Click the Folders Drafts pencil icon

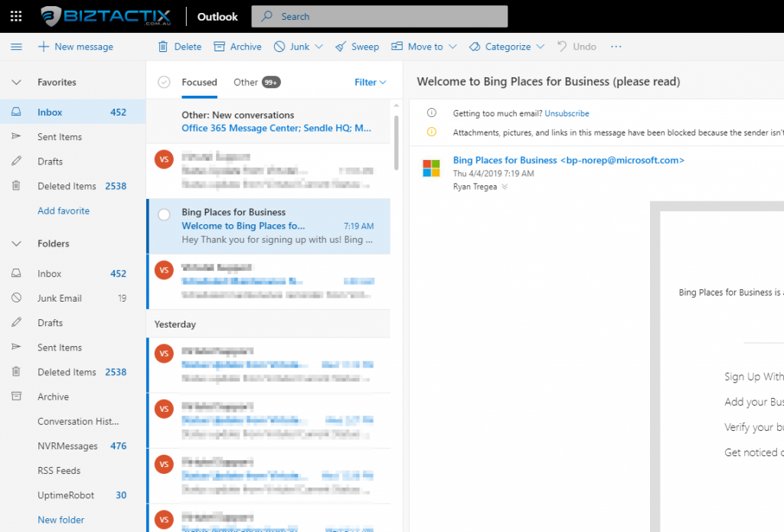pos(17,322)
